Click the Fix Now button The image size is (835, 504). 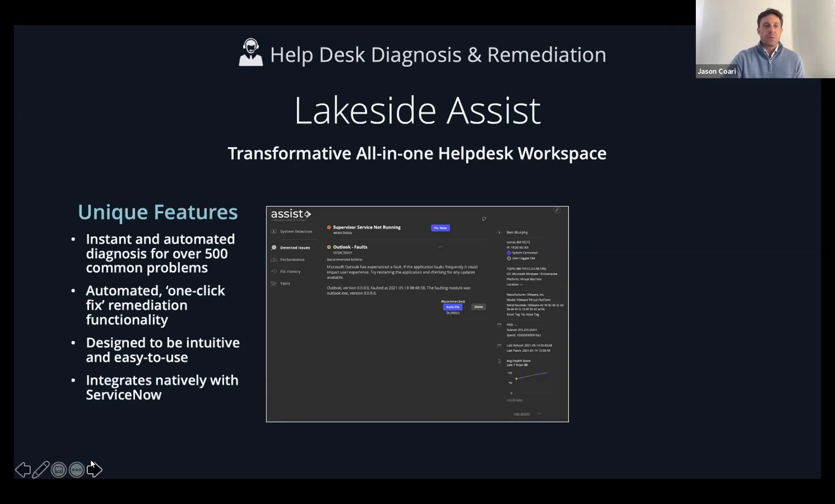pos(440,228)
